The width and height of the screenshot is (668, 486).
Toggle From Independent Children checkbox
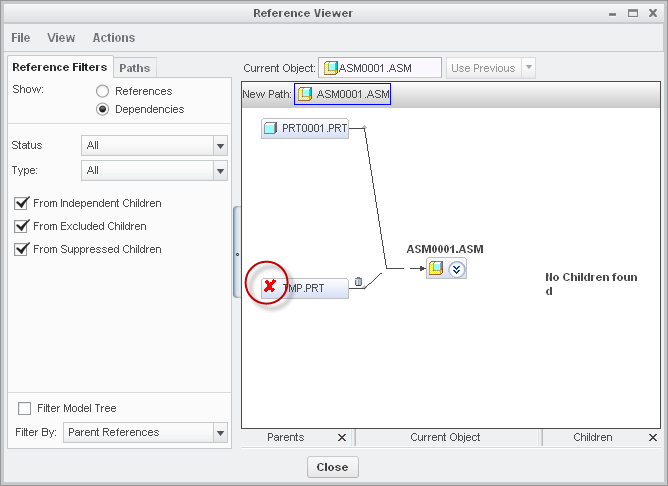[21, 203]
